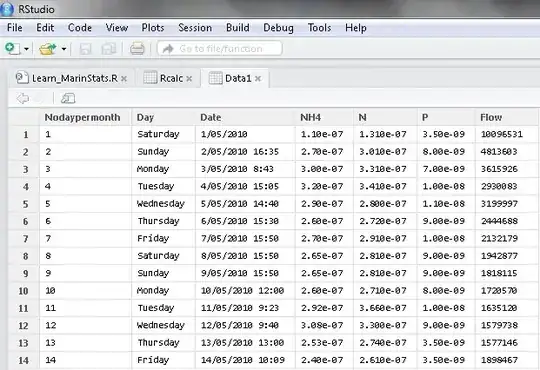Open the Tools menu
This screenshot has width=540, height=370.
point(319,28)
